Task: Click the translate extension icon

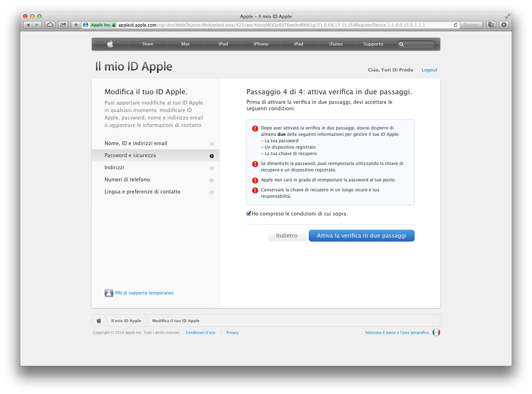Action: 491,25
